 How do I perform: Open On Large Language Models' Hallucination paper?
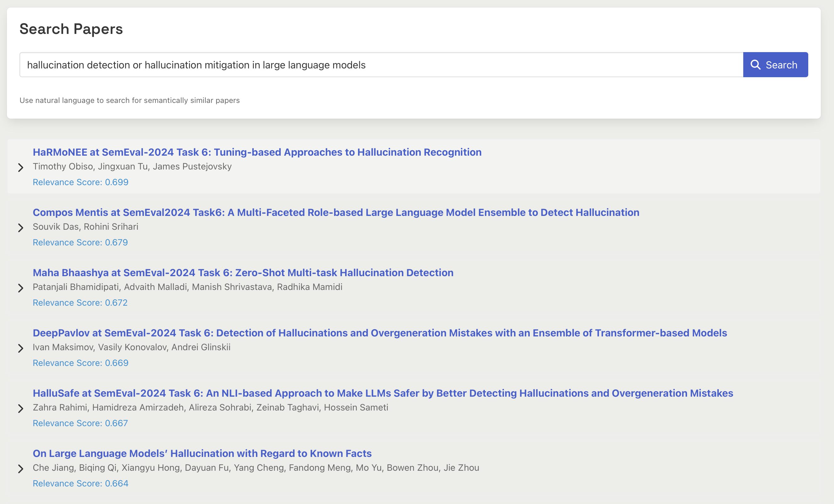202,453
